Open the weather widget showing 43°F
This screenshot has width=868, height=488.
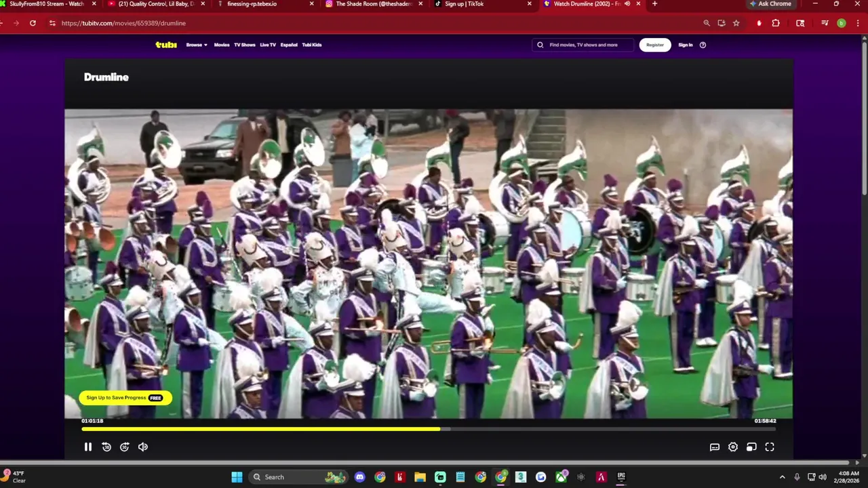tap(14, 476)
